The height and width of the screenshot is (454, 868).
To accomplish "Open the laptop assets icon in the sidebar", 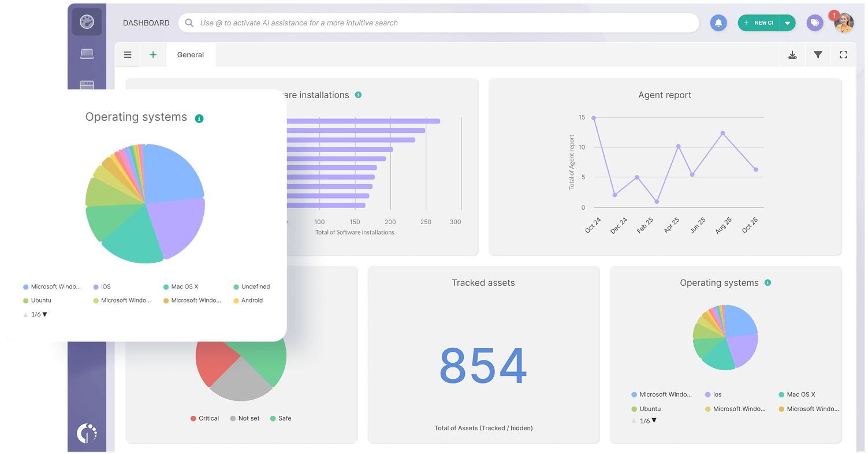I will pos(87,54).
